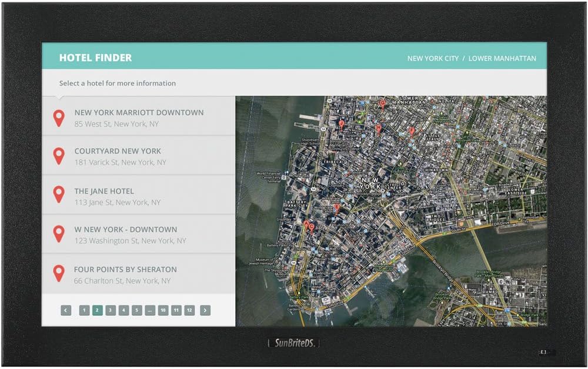Image resolution: width=588 pixels, height=369 pixels.
Task: Click the TRIBECA label on the map
Action: (333, 162)
